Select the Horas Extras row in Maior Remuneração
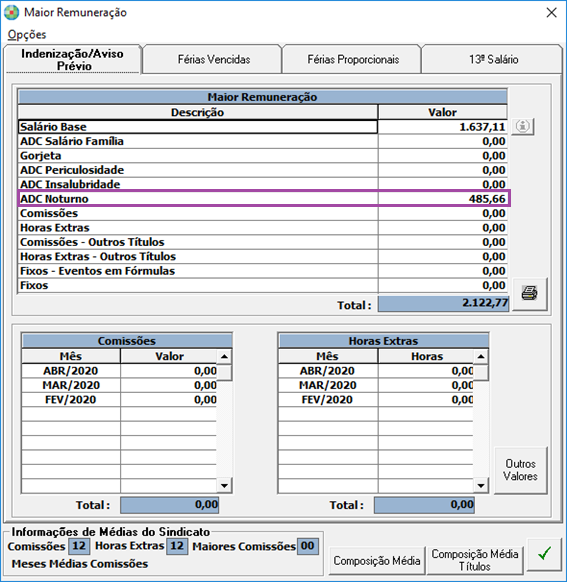Image resolution: width=567 pixels, height=583 pixels. tap(262, 228)
